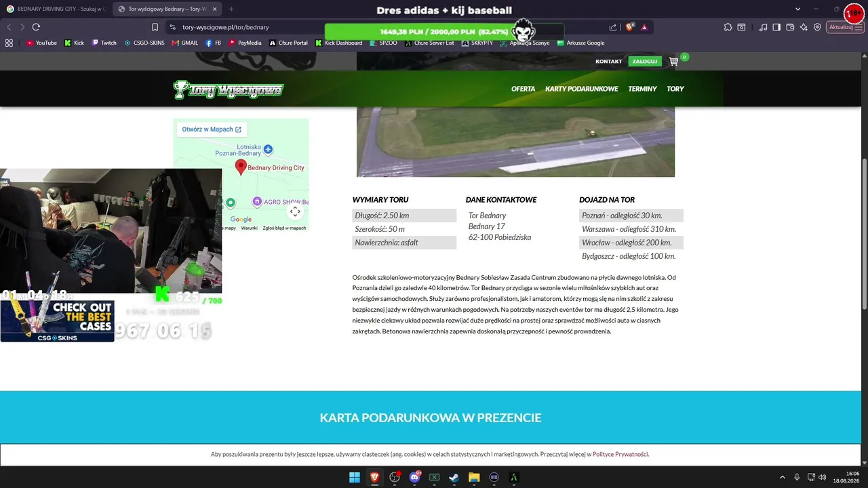
Task: Open the Brave Wallet icon
Action: coord(790,27)
